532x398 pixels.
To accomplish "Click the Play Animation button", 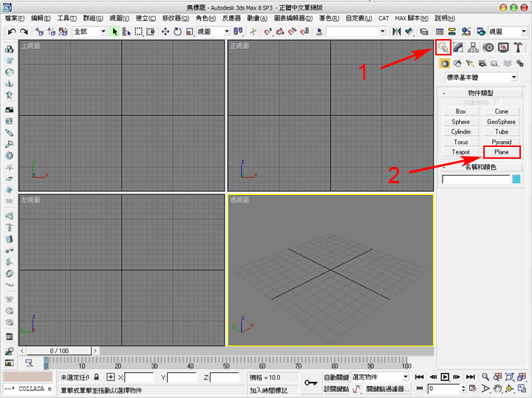I will tap(445, 377).
